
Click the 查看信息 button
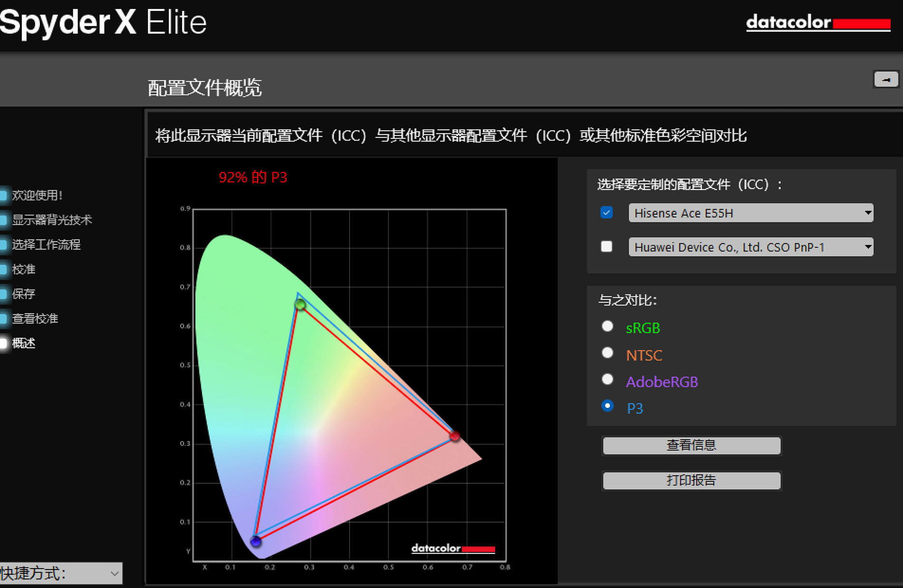click(x=692, y=446)
